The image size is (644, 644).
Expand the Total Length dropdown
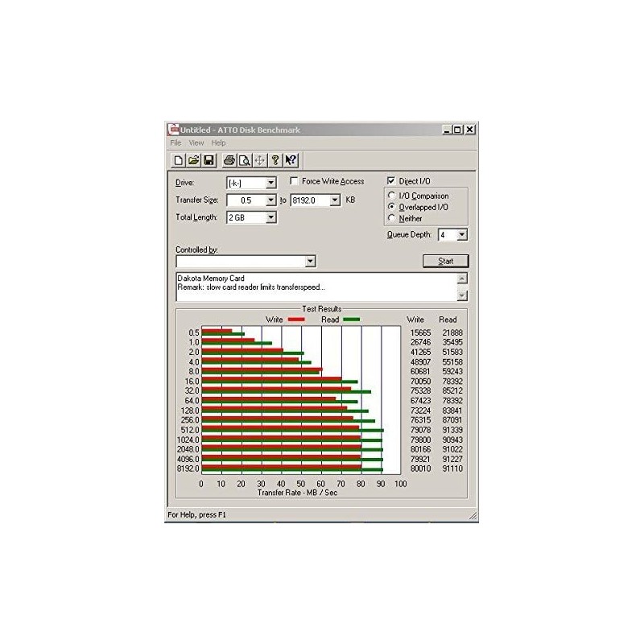[x=270, y=217]
